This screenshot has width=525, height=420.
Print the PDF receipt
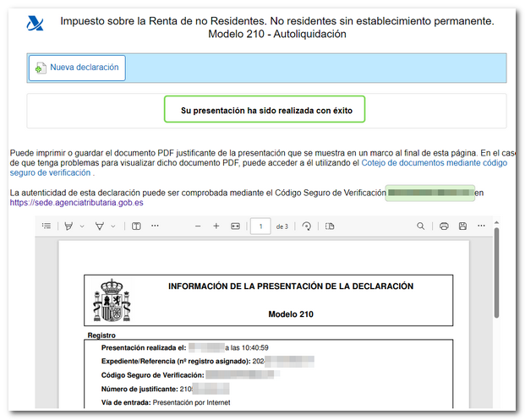tap(444, 226)
